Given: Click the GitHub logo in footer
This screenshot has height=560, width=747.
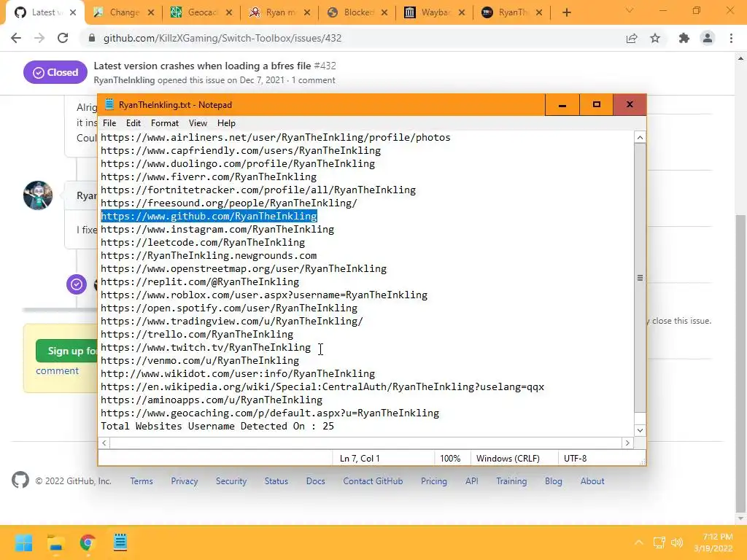Looking at the screenshot, I should coord(20,480).
